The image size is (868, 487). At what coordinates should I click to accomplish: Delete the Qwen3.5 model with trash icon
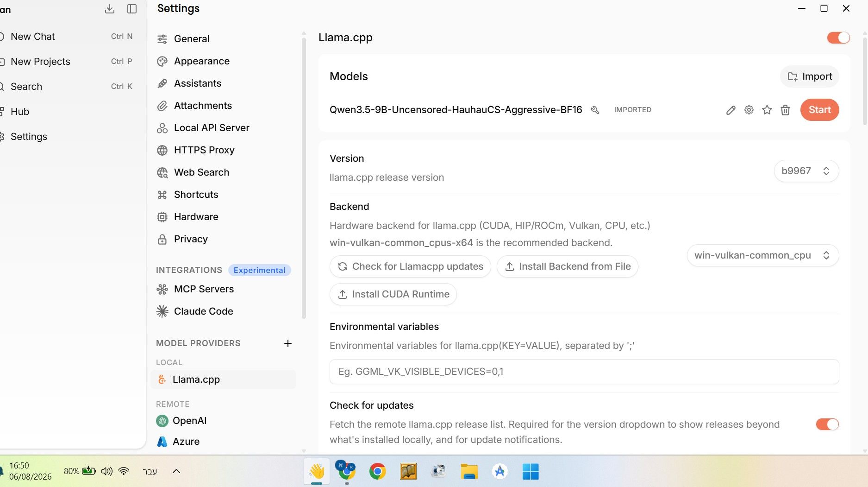point(785,110)
